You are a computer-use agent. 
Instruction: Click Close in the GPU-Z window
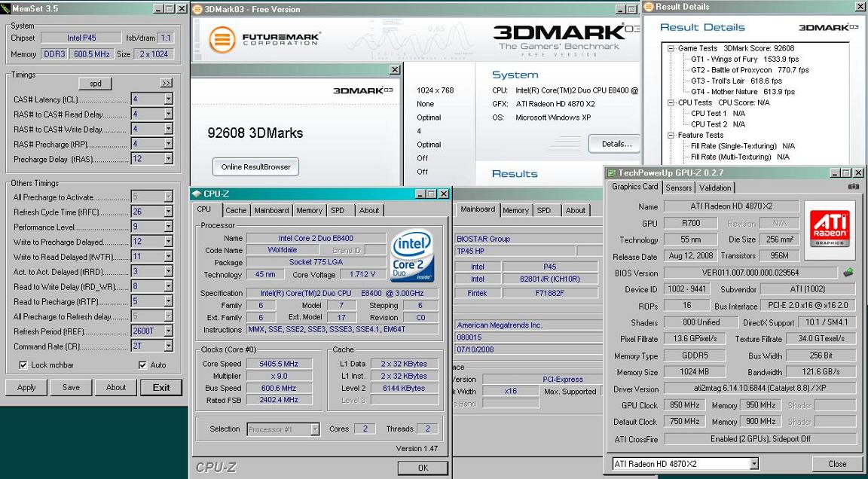coord(838,464)
